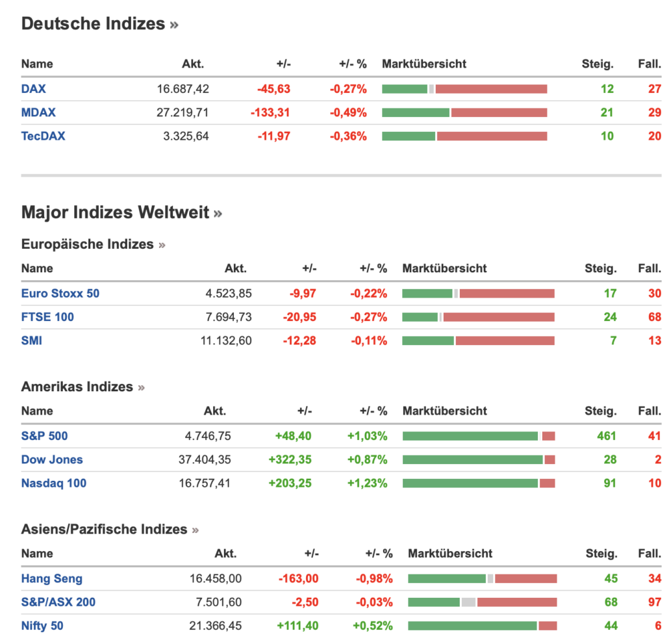Click the Euro Stoxx 50 value 4.523,85
Screen dimensions: 669x644
[229, 294]
